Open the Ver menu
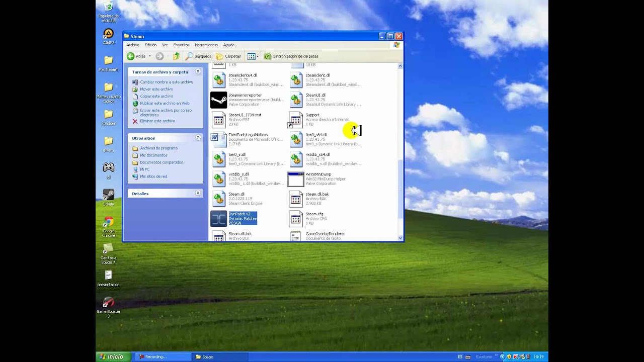 pyautogui.click(x=165, y=45)
